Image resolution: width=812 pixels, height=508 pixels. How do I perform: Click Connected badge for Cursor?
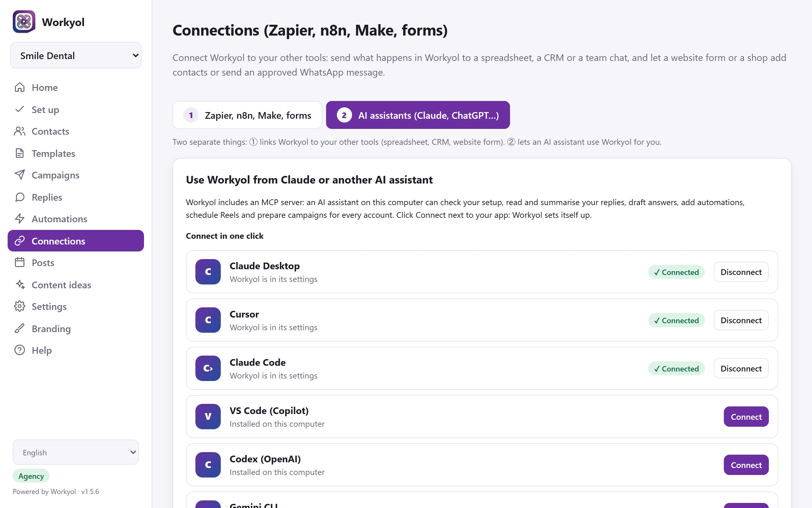pyautogui.click(x=676, y=320)
